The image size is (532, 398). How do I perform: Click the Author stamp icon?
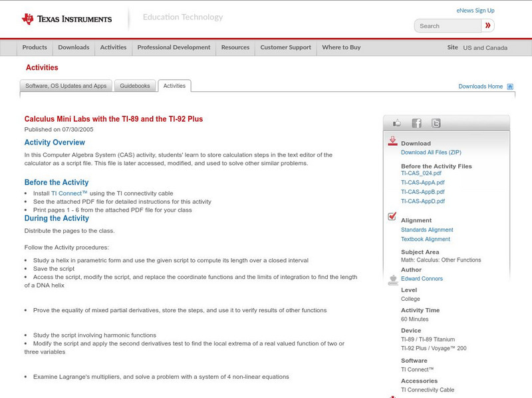coord(393,280)
